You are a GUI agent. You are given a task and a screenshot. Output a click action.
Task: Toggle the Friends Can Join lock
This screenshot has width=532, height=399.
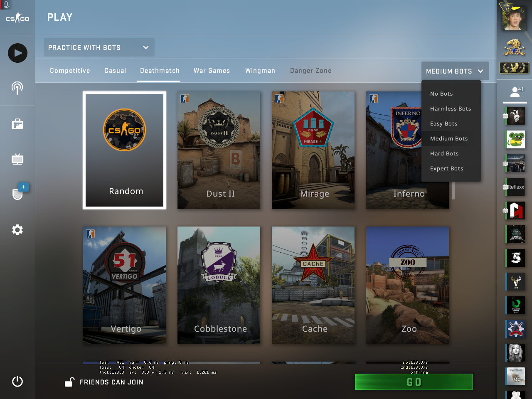coord(104,382)
